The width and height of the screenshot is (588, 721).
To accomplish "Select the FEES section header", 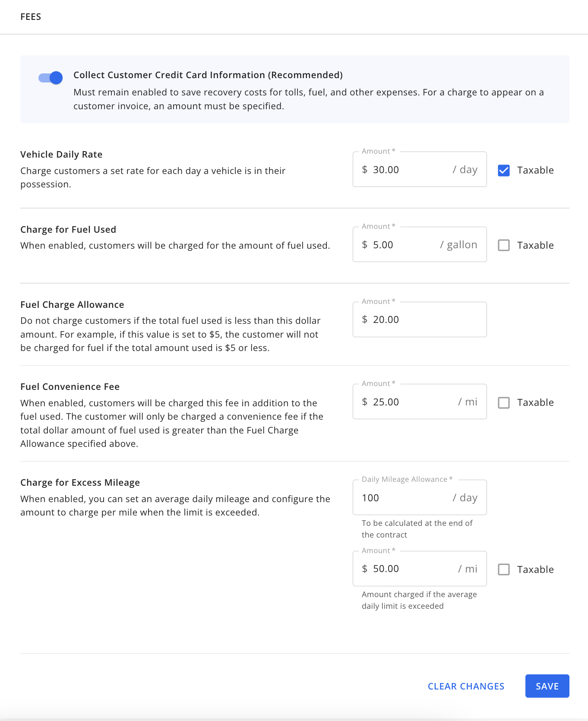I will [31, 17].
